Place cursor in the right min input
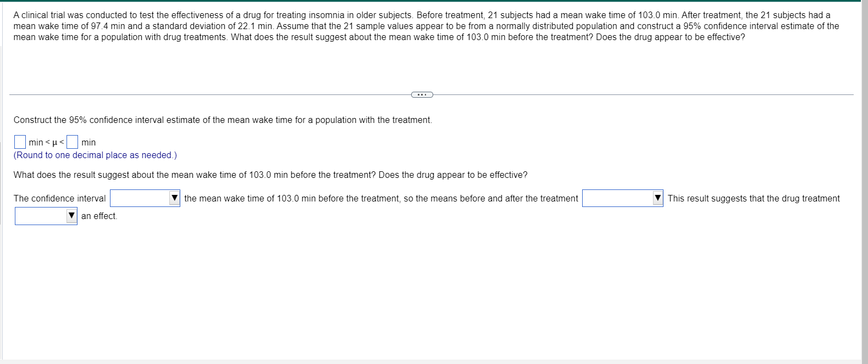868x364 pixels. pos(72,142)
